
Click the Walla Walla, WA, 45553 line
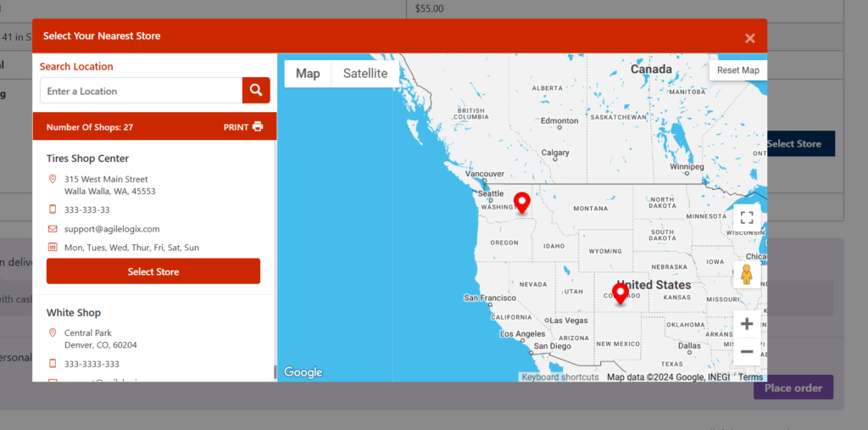point(109,191)
